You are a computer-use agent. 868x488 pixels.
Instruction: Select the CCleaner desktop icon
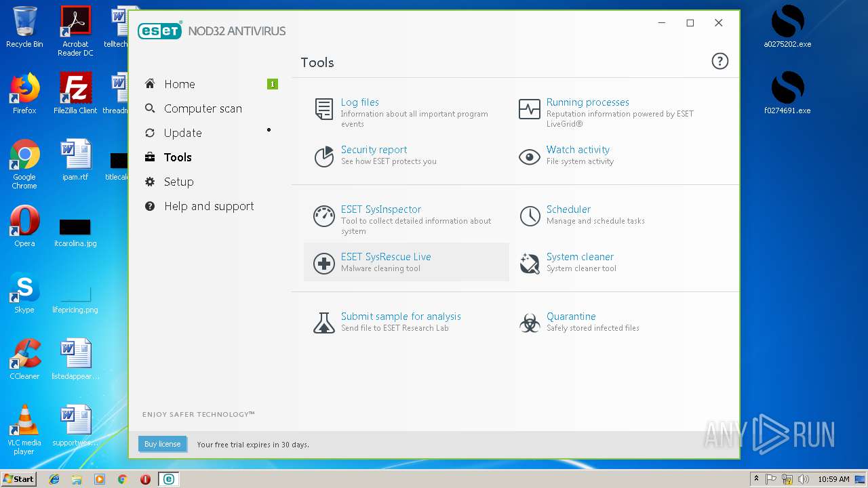[24, 359]
